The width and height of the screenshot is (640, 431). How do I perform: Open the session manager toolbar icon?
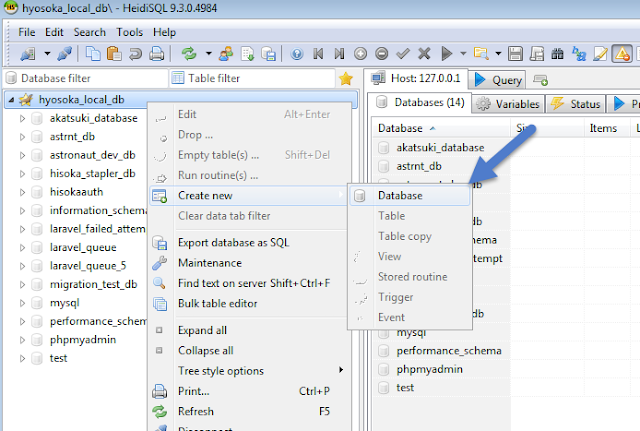(28, 54)
